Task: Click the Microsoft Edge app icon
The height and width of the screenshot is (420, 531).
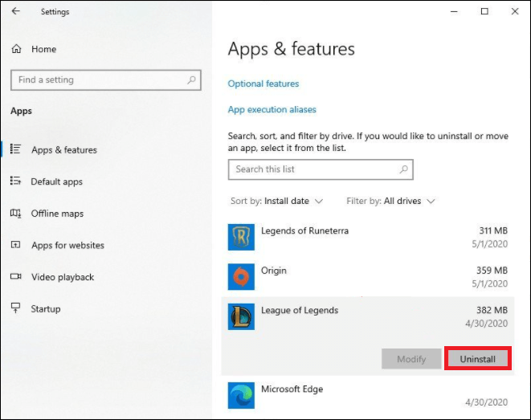Action: (x=241, y=396)
